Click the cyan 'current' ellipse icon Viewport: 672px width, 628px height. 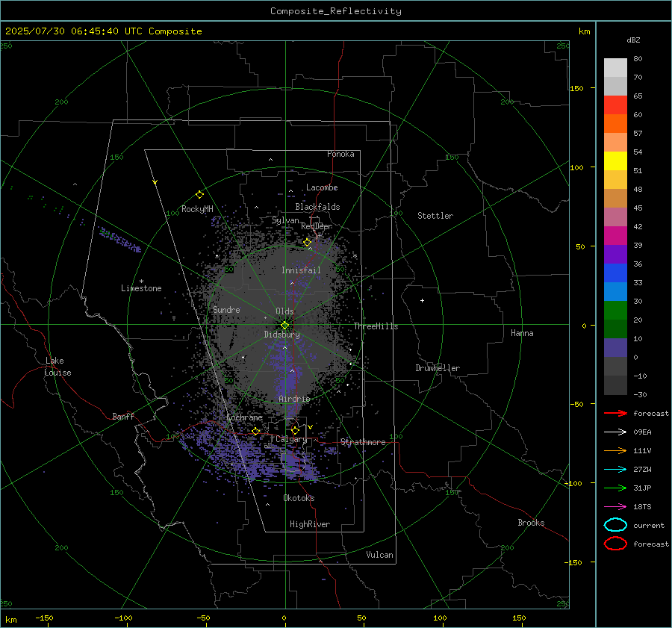tap(615, 525)
